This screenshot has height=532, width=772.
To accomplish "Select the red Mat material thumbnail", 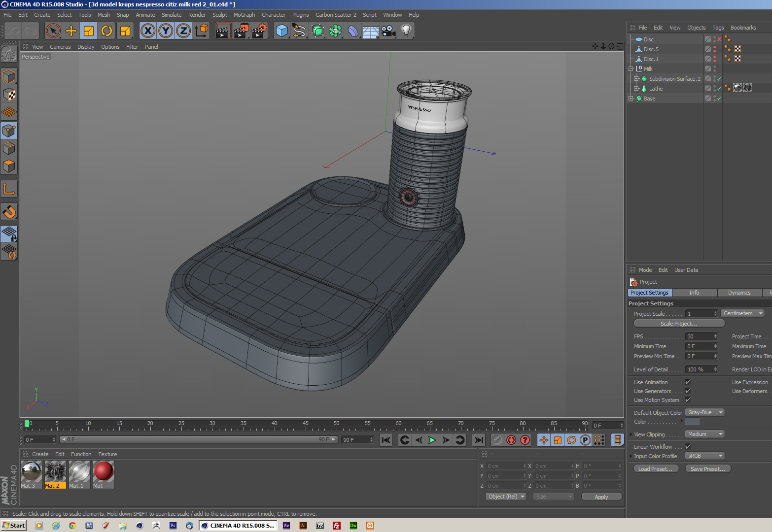I will click(x=104, y=472).
